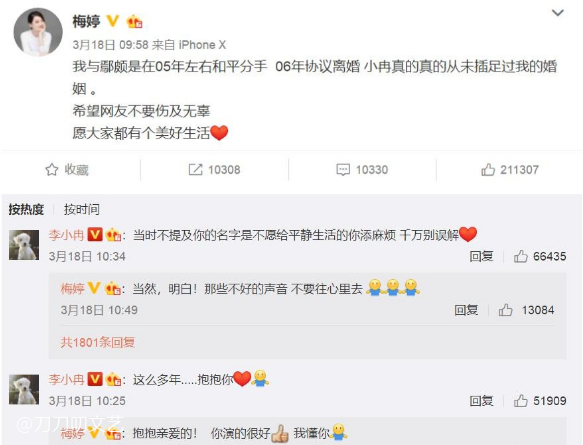Click the membership crown badge beside post author
The width and height of the screenshot is (583, 445).
pyautogui.click(x=135, y=22)
